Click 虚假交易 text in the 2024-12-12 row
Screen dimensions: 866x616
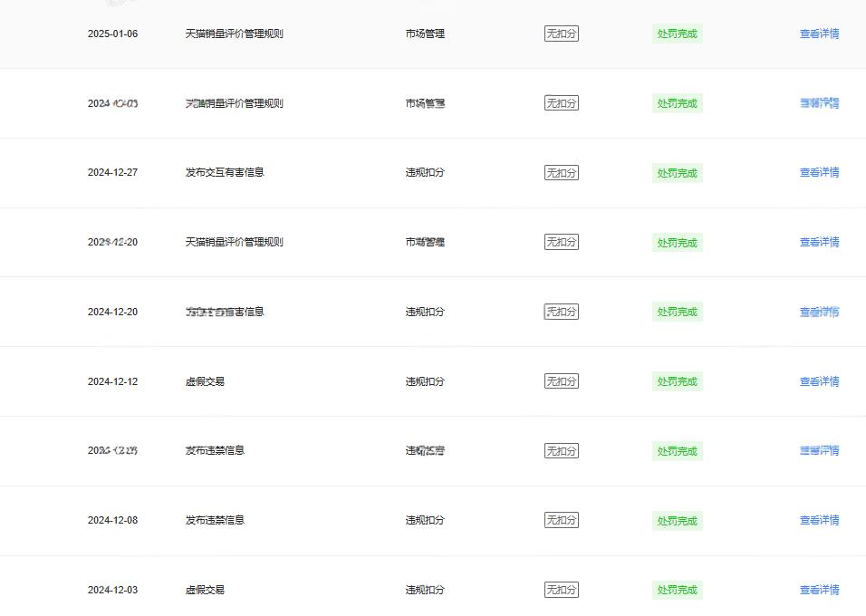[x=205, y=381]
